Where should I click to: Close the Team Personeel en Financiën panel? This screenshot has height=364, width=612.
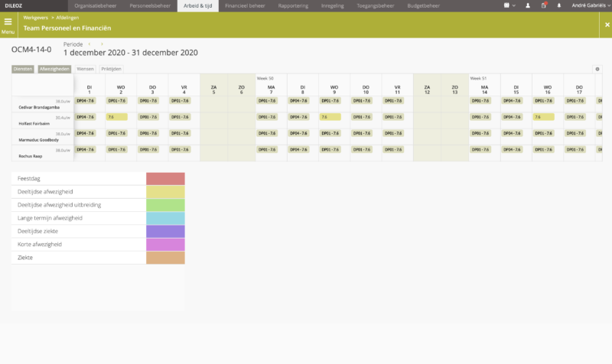(x=607, y=24)
